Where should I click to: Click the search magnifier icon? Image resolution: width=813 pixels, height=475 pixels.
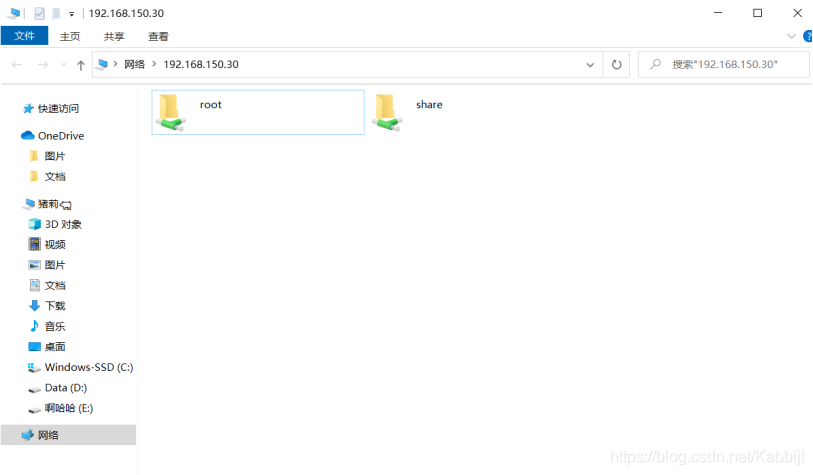click(x=655, y=64)
